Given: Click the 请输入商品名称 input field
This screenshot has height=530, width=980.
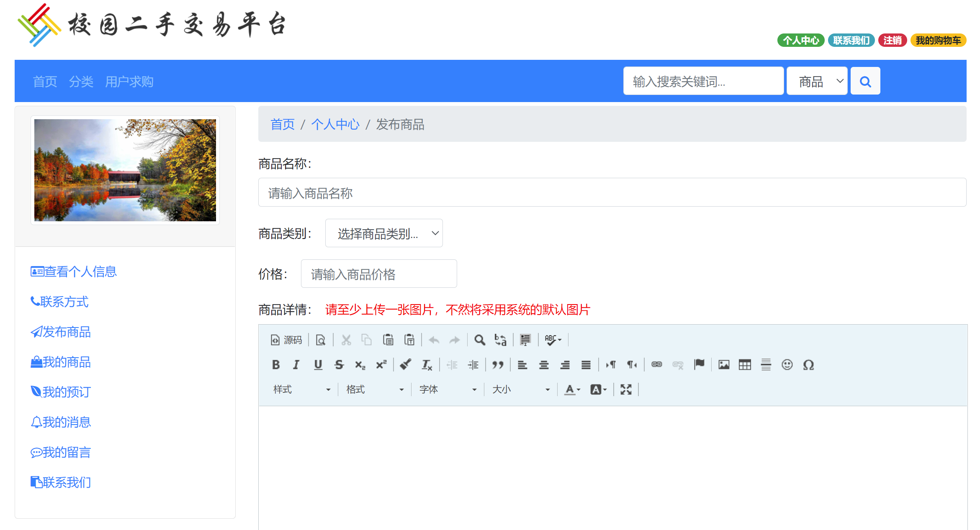Looking at the screenshot, I should coord(612,192).
